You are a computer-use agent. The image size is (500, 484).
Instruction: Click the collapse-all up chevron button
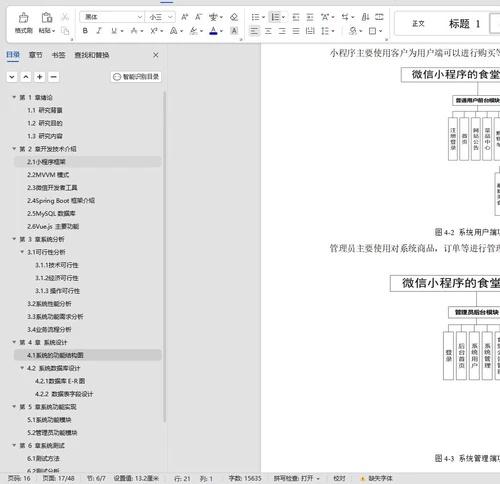click(26, 77)
